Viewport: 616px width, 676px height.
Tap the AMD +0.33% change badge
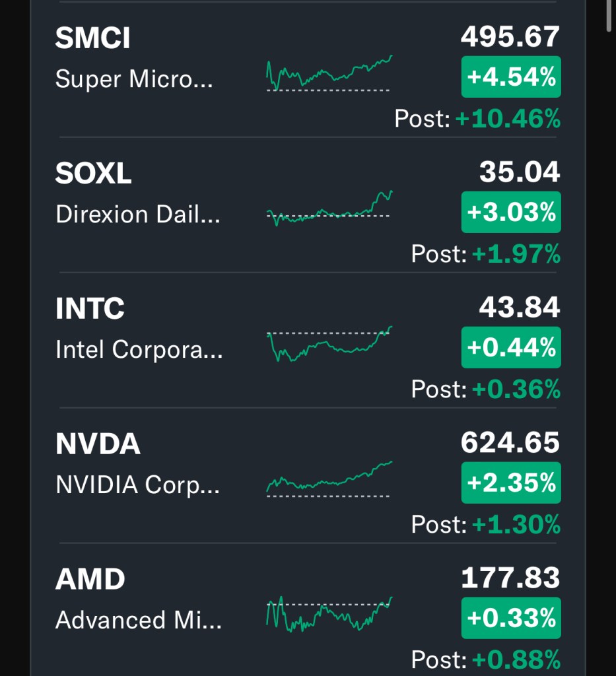click(510, 619)
